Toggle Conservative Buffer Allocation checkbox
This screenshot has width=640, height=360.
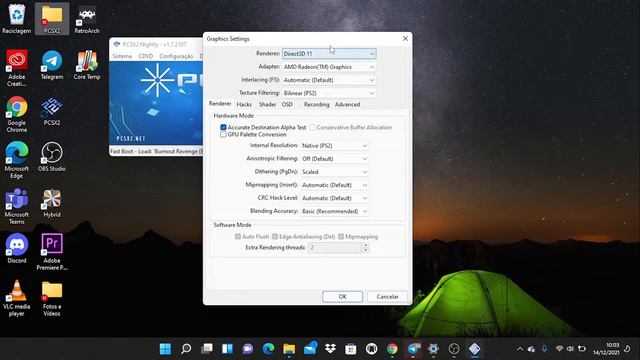click(312, 127)
